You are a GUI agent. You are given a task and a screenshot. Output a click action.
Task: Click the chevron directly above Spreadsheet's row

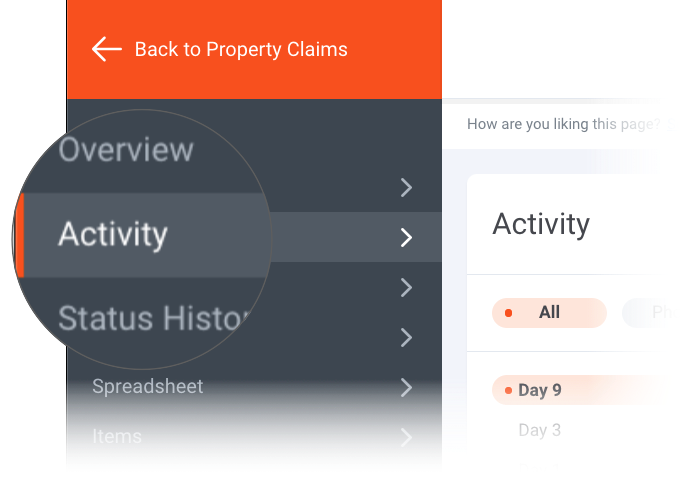pyautogui.click(x=406, y=338)
